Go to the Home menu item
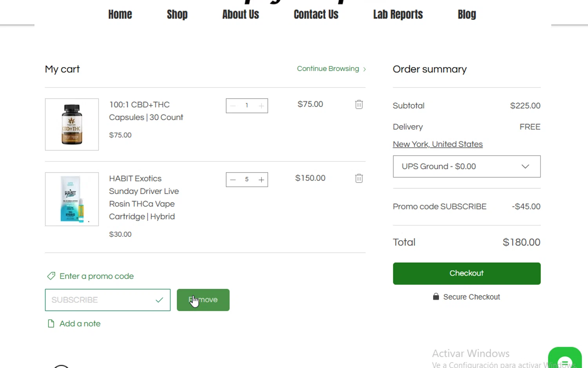The image size is (588, 368). pyautogui.click(x=120, y=15)
